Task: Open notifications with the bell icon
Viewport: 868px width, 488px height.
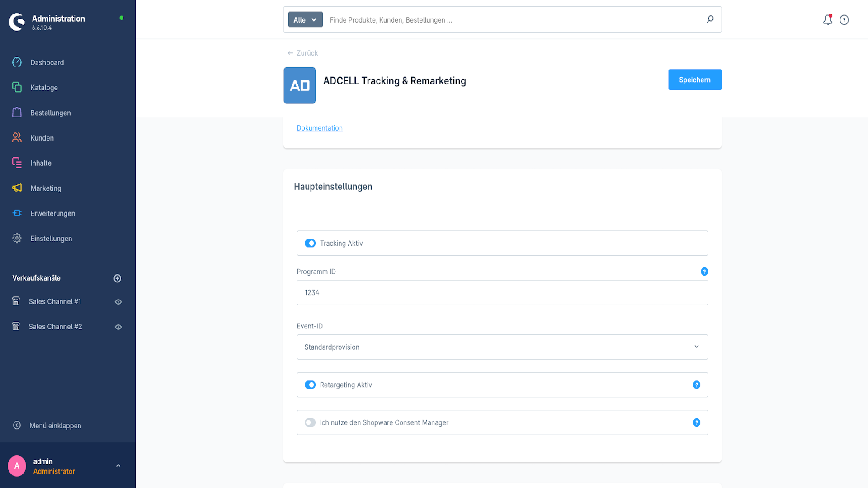Action: pyautogui.click(x=828, y=20)
